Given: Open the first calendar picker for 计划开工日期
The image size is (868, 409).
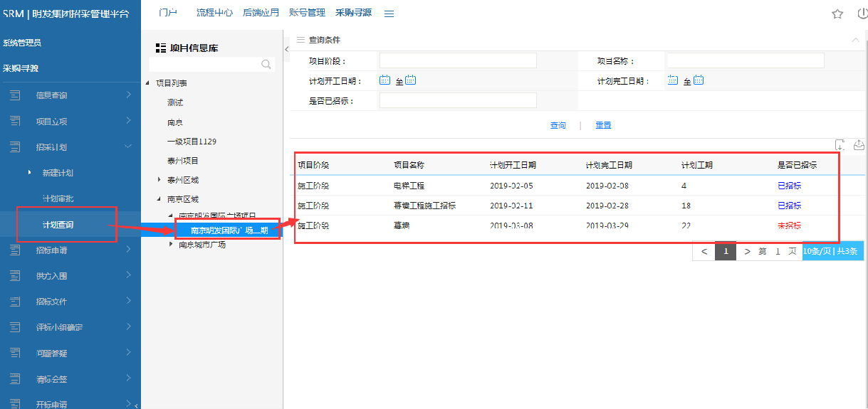Looking at the screenshot, I should (385, 80).
